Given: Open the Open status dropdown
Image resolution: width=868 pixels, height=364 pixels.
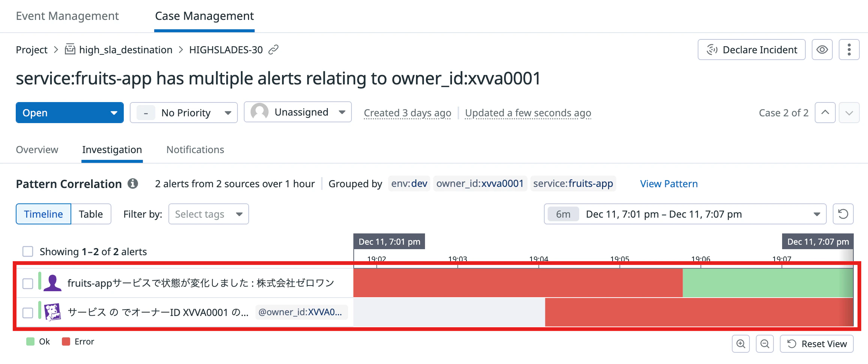Looking at the screenshot, I should [x=70, y=113].
